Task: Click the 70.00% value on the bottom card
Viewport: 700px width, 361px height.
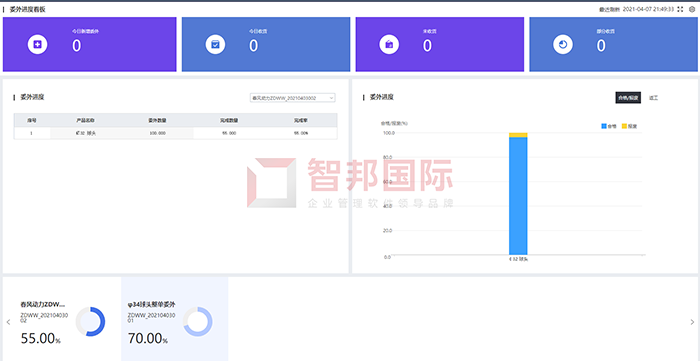Action: (148, 339)
